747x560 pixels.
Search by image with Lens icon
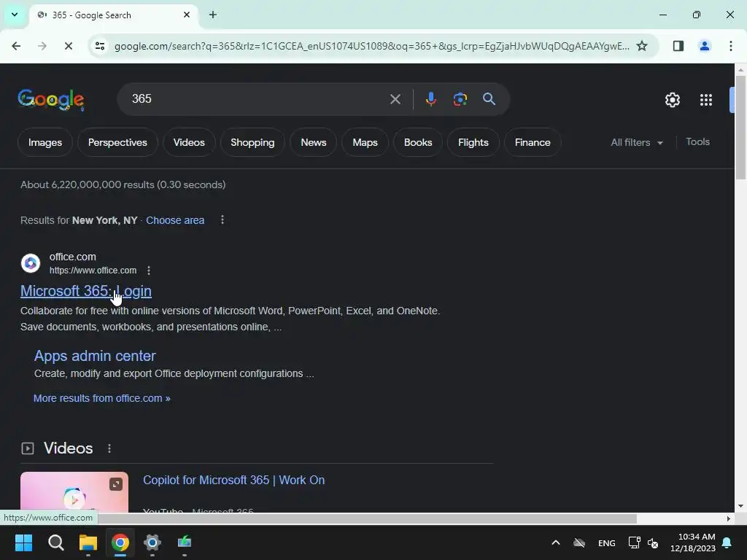coord(460,99)
